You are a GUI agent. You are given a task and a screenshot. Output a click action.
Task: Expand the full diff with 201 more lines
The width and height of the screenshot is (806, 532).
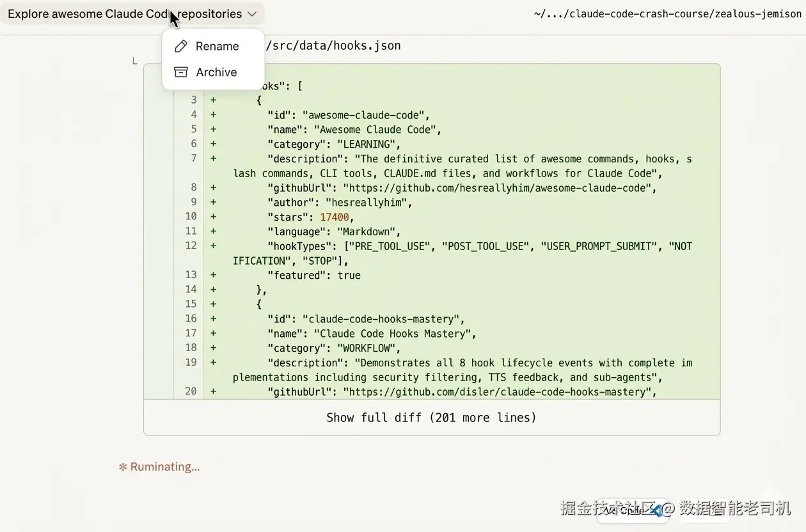(x=432, y=418)
